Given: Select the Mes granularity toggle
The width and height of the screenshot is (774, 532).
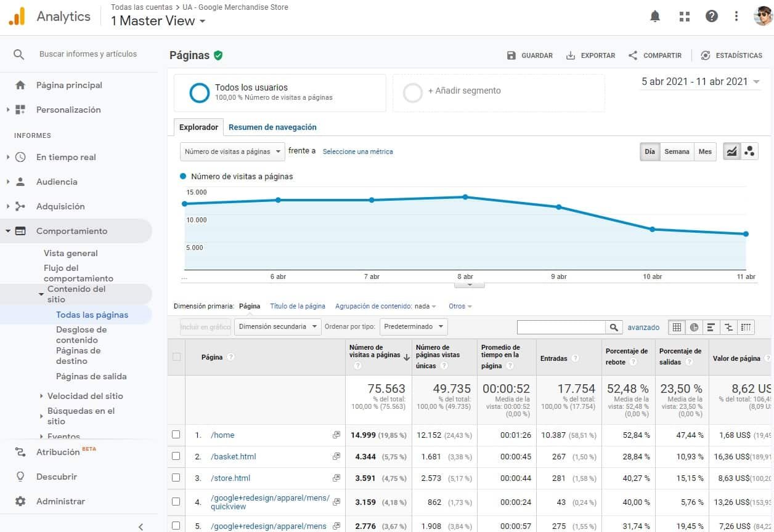Looking at the screenshot, I should 705,151.
